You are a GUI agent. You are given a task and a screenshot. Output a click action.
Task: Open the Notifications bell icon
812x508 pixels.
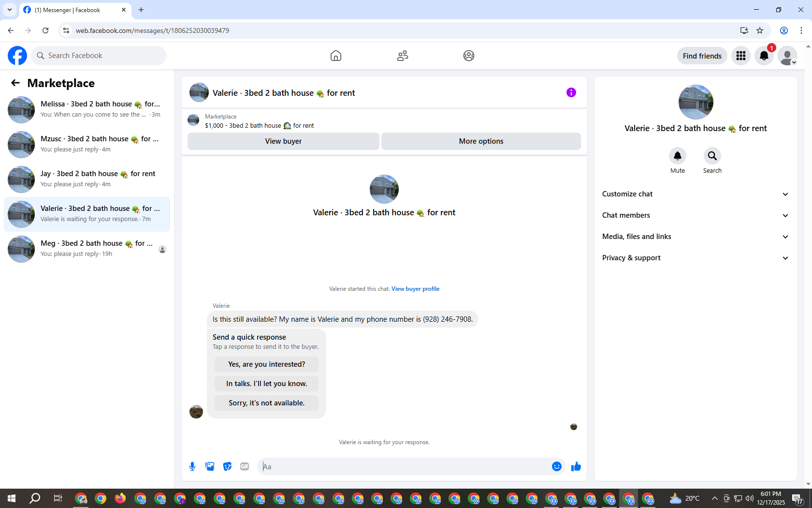764,56
